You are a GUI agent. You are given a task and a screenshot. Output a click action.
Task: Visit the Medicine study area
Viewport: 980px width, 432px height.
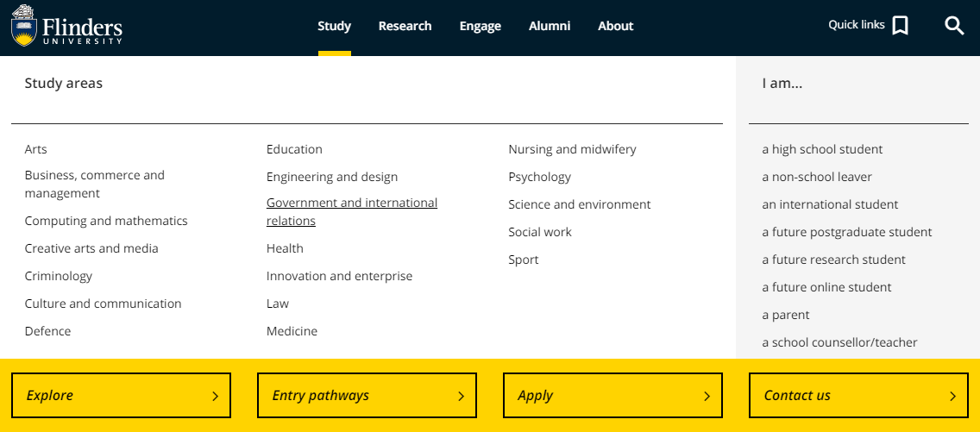point(292,331)
